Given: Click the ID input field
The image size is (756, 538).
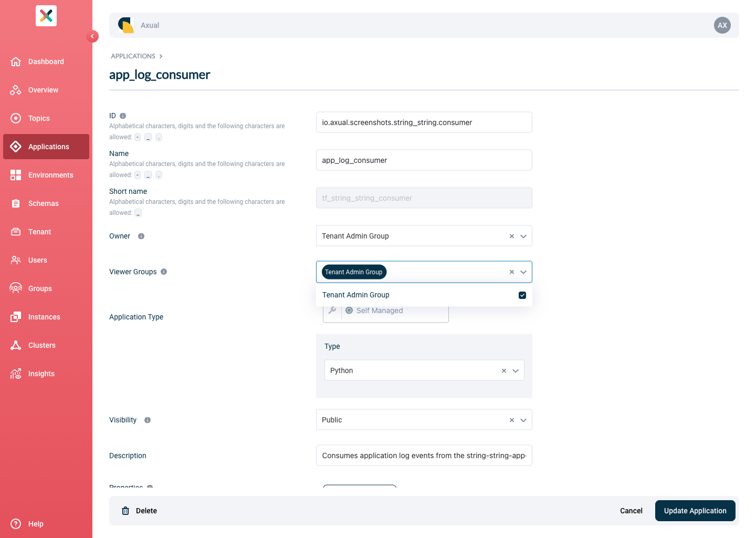Looking at the screenshot, I should click(424, 122).
